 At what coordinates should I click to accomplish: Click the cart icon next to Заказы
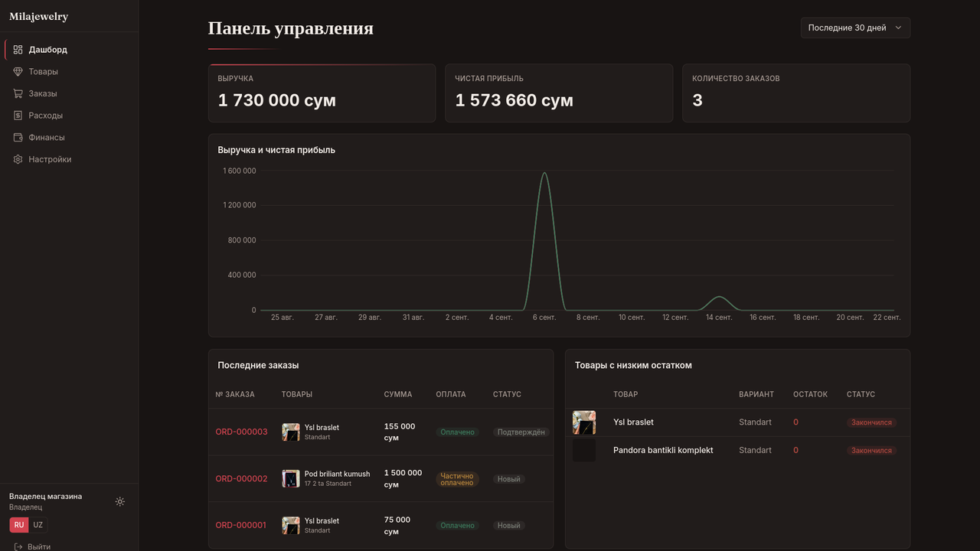pyautogui.click(x=18, y=93)
